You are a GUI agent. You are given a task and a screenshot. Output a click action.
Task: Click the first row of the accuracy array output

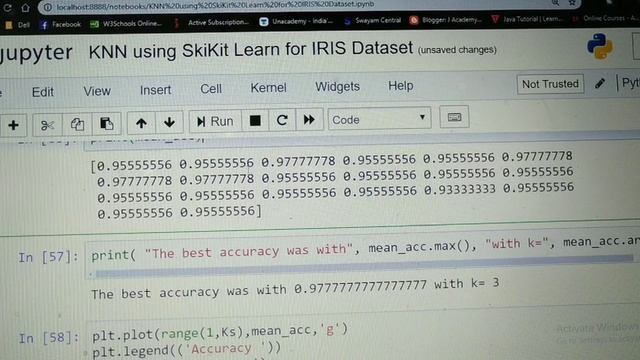click(332, 160)
